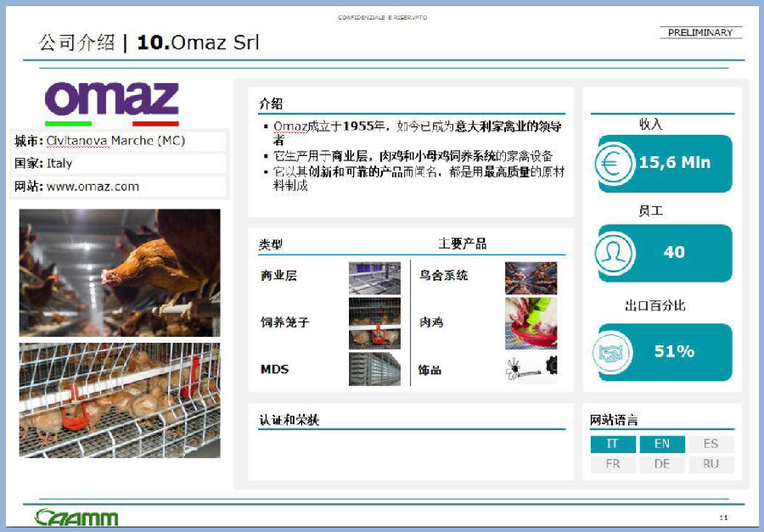Click the 51% export percentage value
The height and width of the screenshot is (532, 764).
674,350
